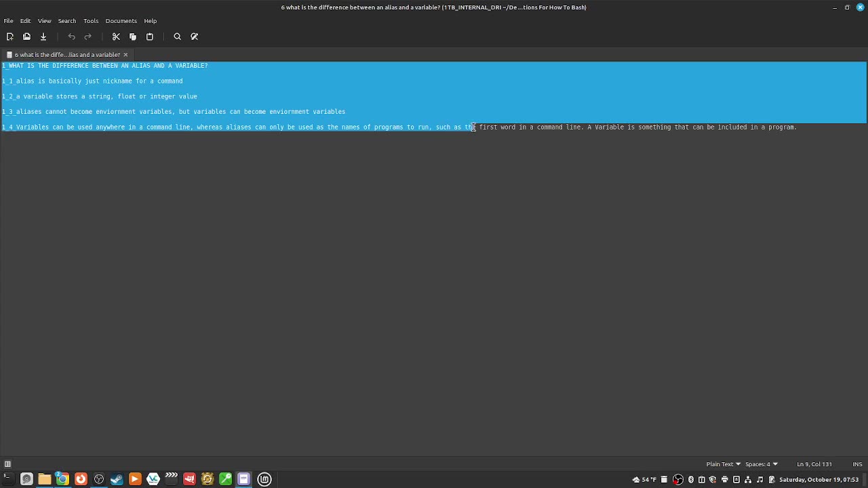Open the Files folder in taskbar
This screenshot has height=488, width=868.
pos(45,479)
